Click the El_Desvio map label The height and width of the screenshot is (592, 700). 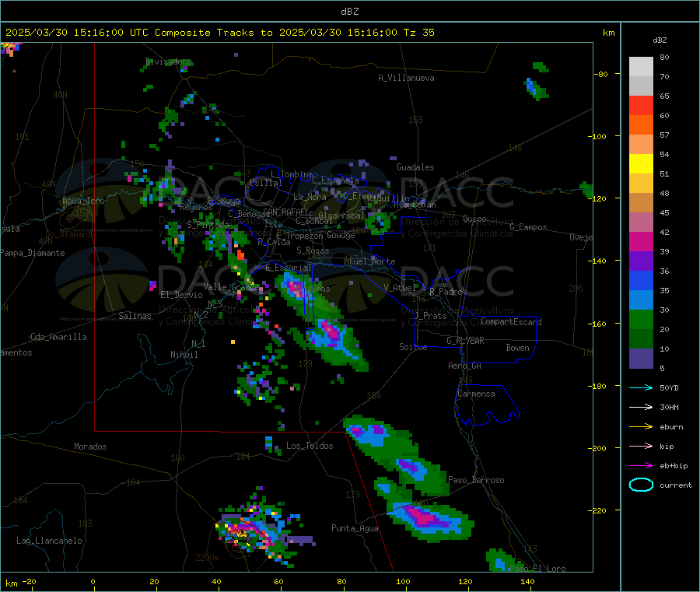181,295
